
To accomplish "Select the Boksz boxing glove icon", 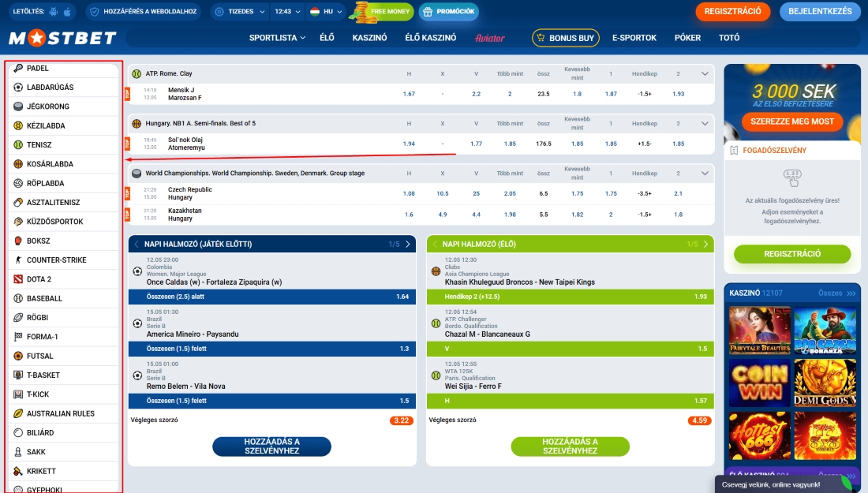I will 18,241.
